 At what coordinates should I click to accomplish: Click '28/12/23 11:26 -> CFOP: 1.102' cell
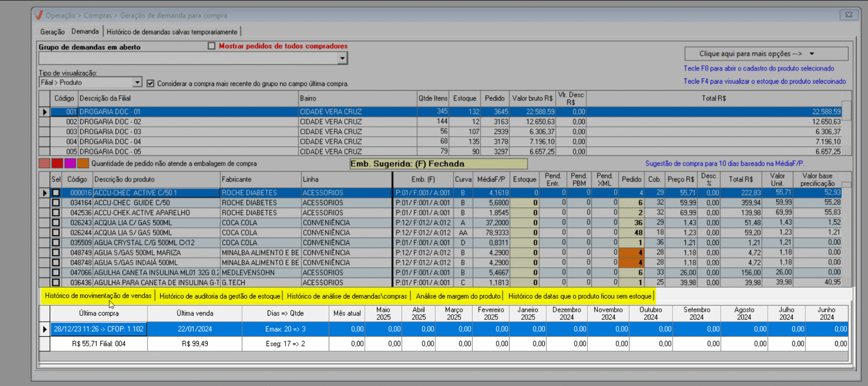(x=99, y=329)
